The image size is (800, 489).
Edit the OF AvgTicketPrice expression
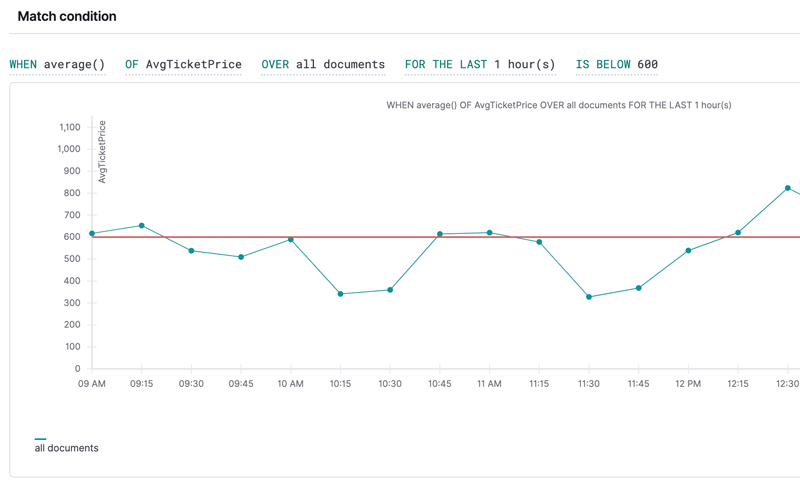183,64
